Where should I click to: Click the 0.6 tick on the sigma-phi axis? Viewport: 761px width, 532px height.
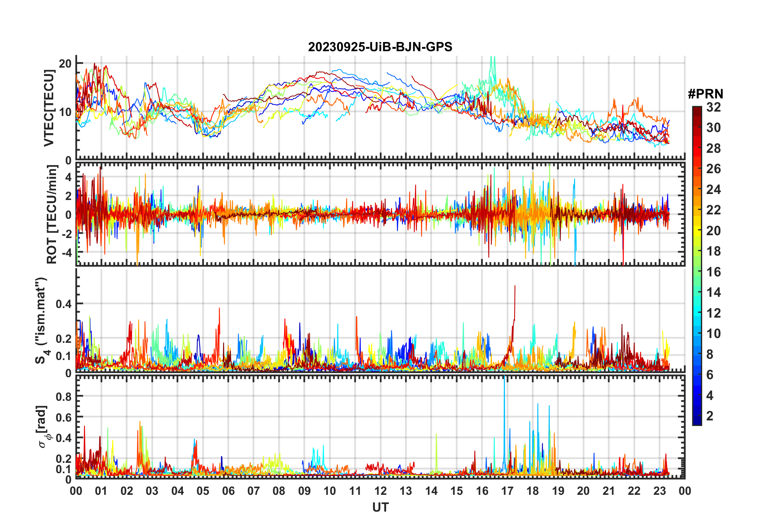(x=64, y=417)
